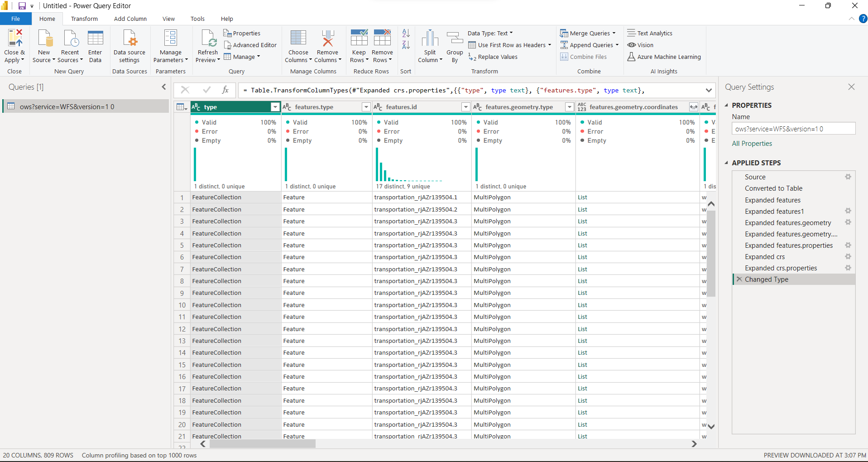Click the save icon in title bar
Viewport: 868px width, 462px height.
[x=22, y=6]
